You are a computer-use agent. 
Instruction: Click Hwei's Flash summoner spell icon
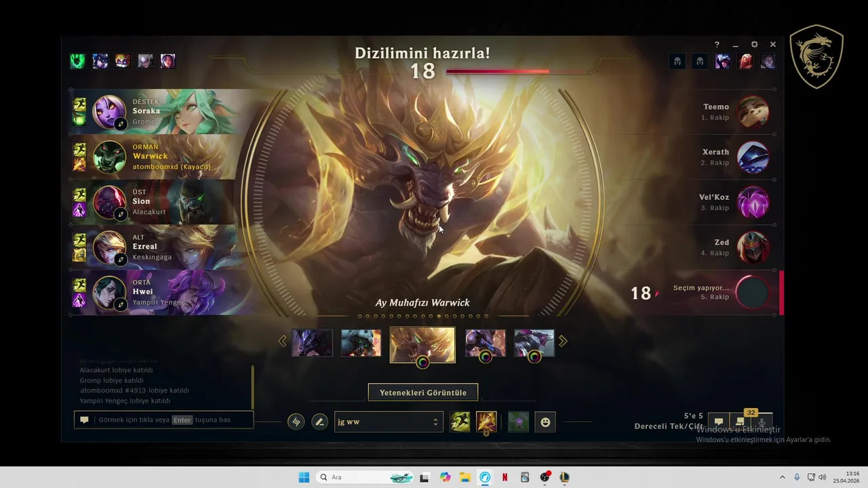pos(79,285)
